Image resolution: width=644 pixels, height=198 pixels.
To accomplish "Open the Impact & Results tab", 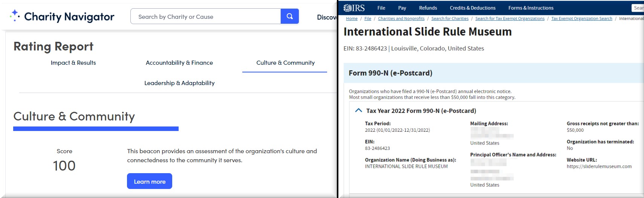I will click(x=73, y=63).
